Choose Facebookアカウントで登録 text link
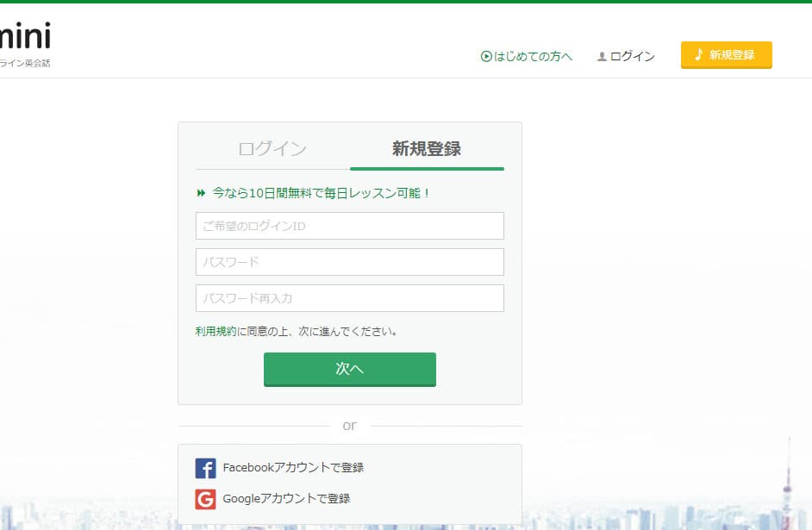The image size is (812, 530). pos(293,467)
